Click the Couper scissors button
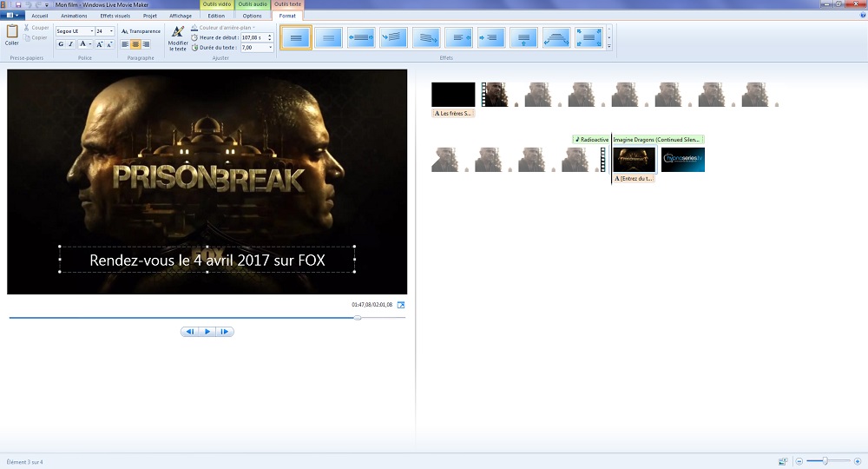 pyautogui.click(x=36, y=28)
